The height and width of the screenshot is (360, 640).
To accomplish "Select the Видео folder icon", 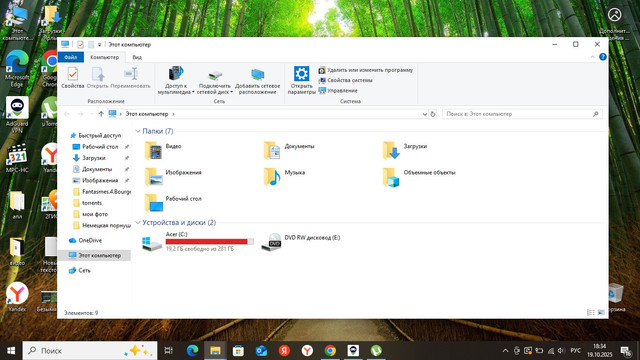I will (154, 151).
